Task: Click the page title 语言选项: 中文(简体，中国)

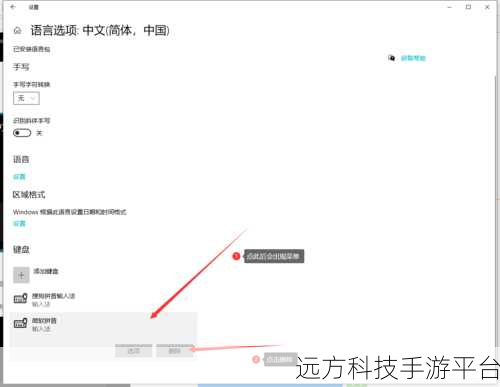Action: tap(100, 31)
